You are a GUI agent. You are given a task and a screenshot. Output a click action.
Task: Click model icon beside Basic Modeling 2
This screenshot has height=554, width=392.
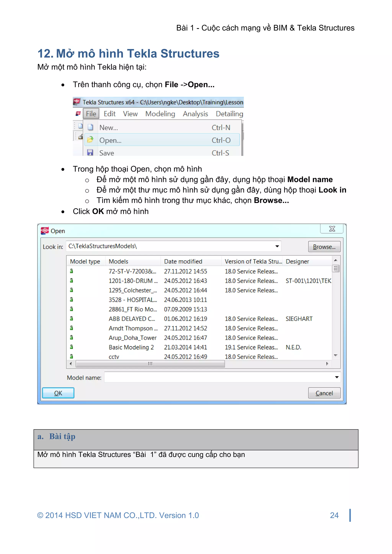(x=71, y=347)
